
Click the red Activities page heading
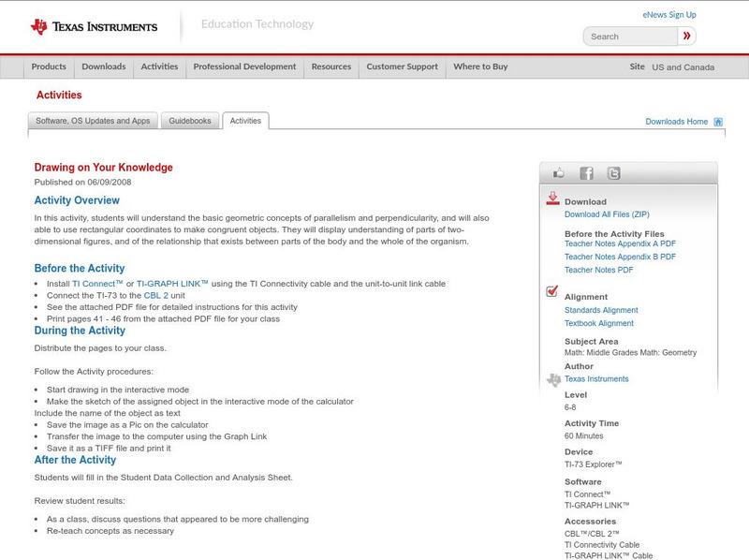(59, 96)
